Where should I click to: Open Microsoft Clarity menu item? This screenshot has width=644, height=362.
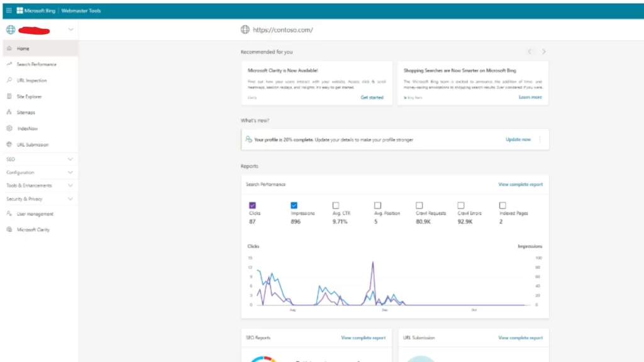(40, 230)
